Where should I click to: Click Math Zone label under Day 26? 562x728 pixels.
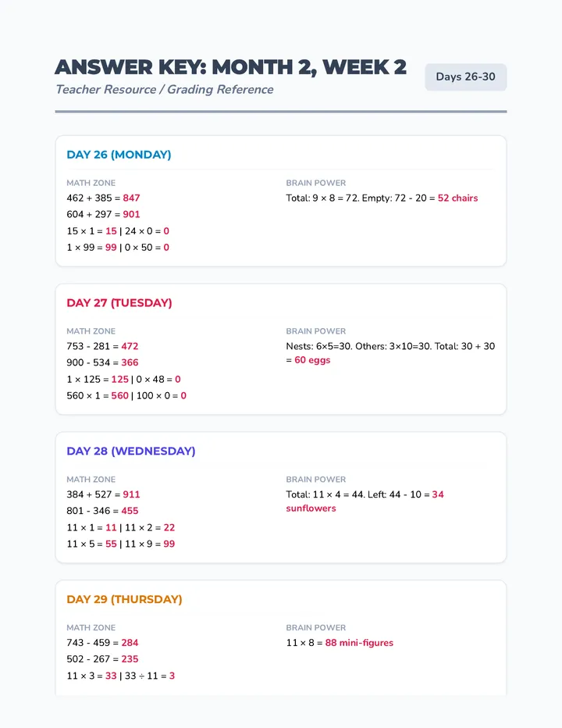point(91,183)
